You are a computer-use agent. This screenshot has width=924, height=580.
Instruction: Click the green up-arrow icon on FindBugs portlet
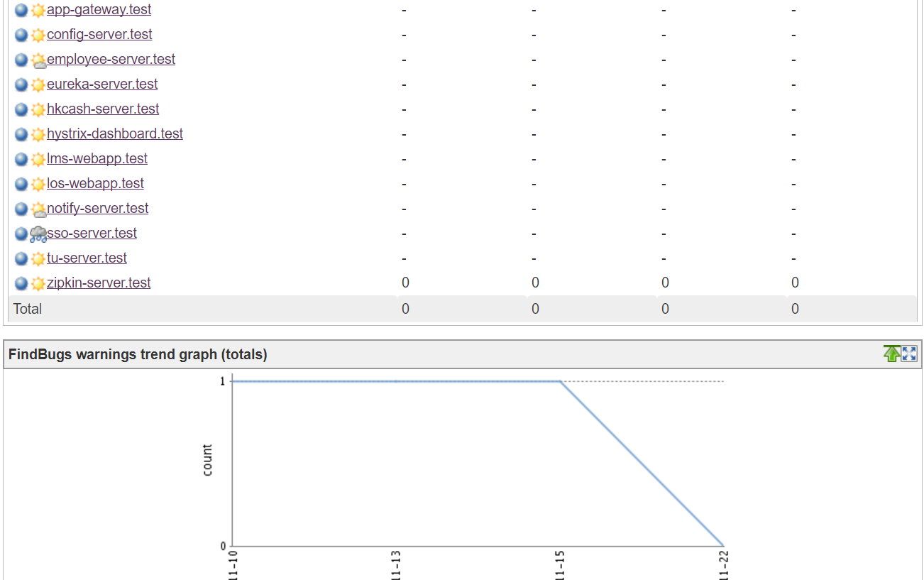click(892, 354)
